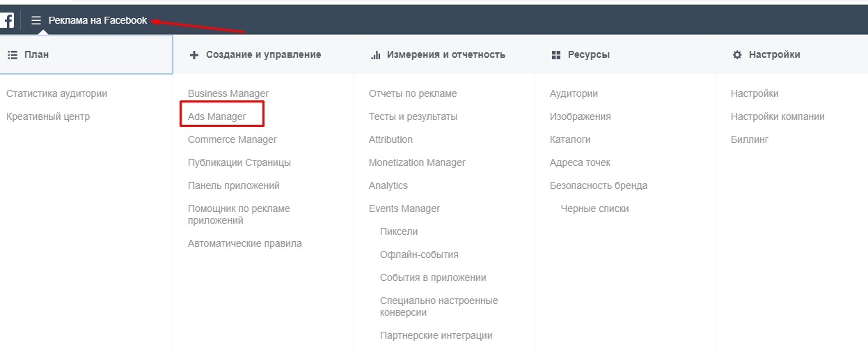Click the bar chart icon beside Измерения
Viewport: 868px width, 352px height.
(x=375, y=54)
